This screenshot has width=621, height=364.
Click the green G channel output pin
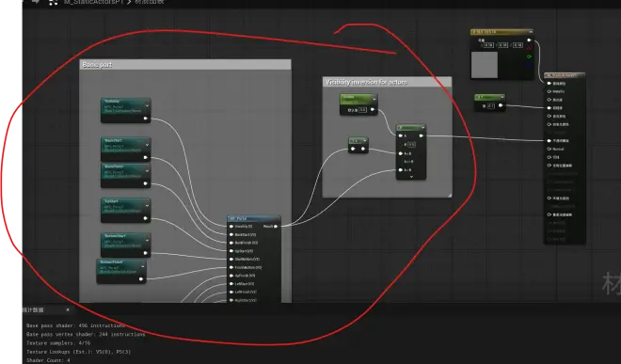529,56
